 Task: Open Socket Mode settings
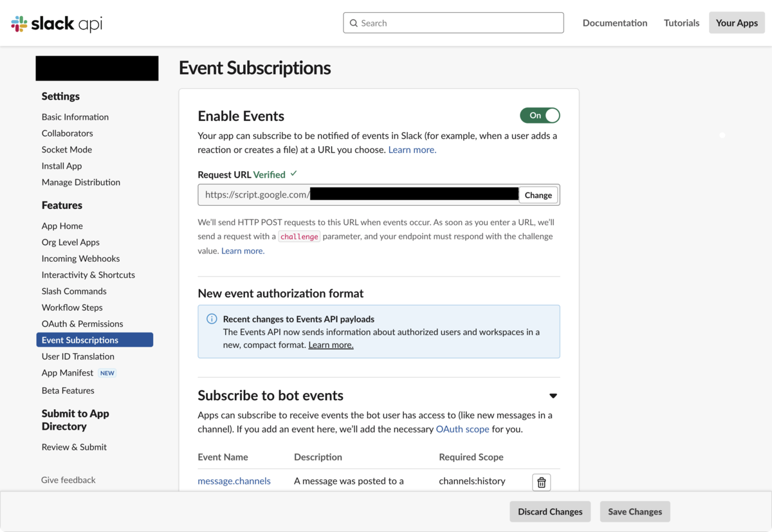pos(67,149)
